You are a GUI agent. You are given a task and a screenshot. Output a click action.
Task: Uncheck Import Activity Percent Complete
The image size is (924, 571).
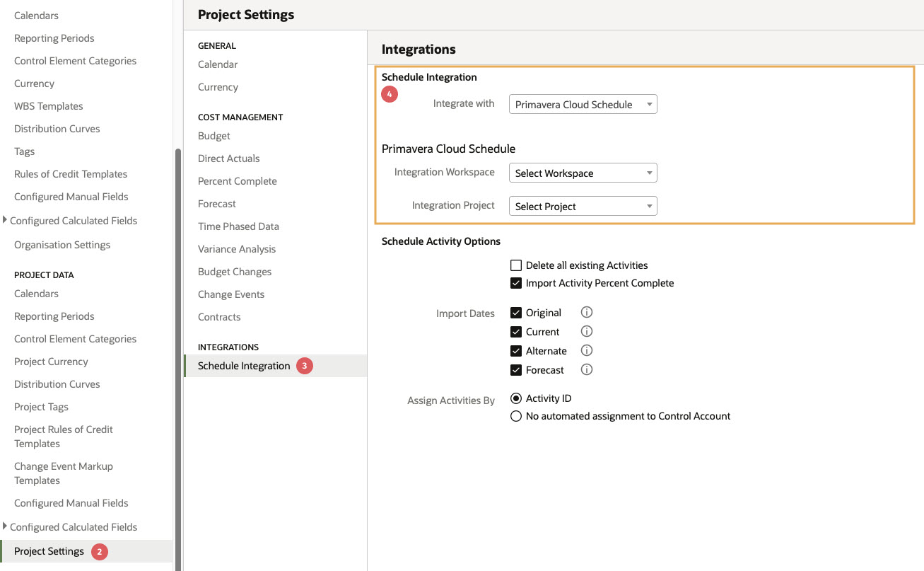click(516, 283)
